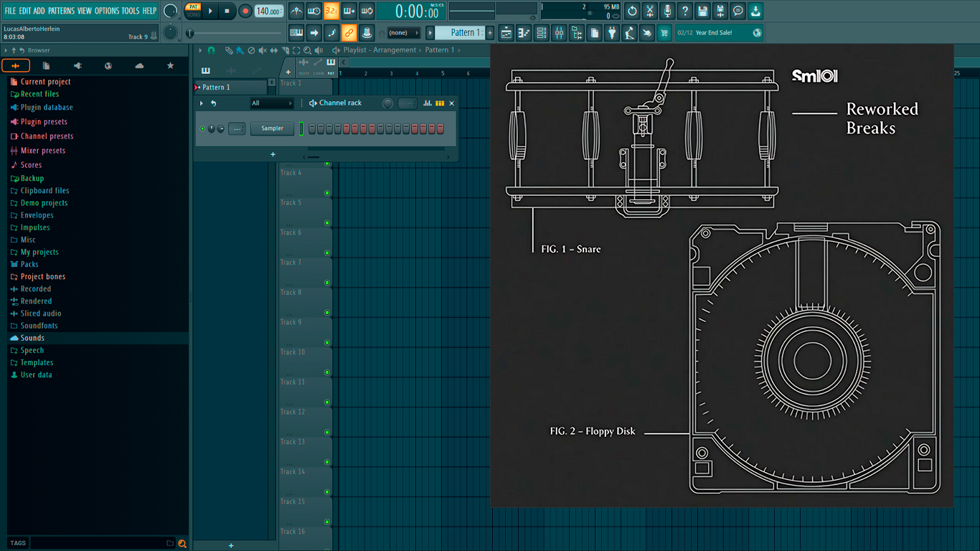The width and height of the screenshot is (980, 551).
Task: Open the OPTIONS menu
Action: [x=107, y=11]
